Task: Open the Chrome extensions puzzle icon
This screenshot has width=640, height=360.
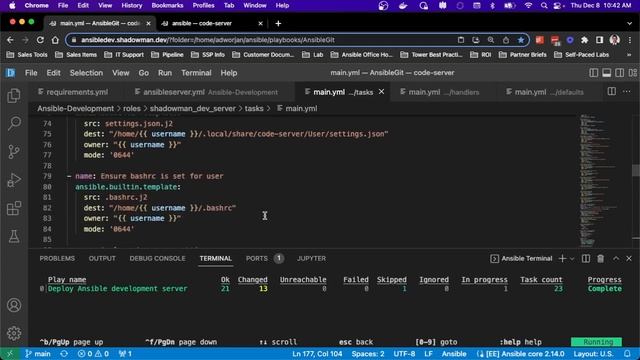Action: tap(584, 40)
